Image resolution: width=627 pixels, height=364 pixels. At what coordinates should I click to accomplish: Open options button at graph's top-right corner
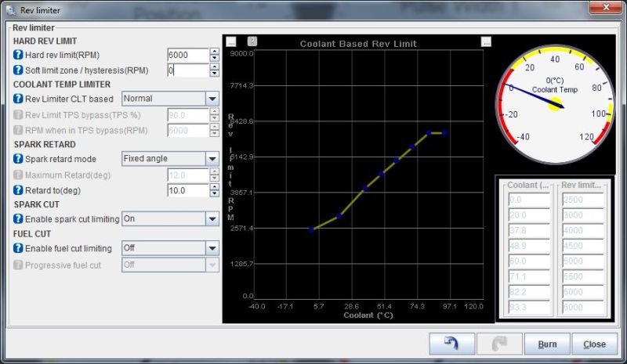pos(486,41)
